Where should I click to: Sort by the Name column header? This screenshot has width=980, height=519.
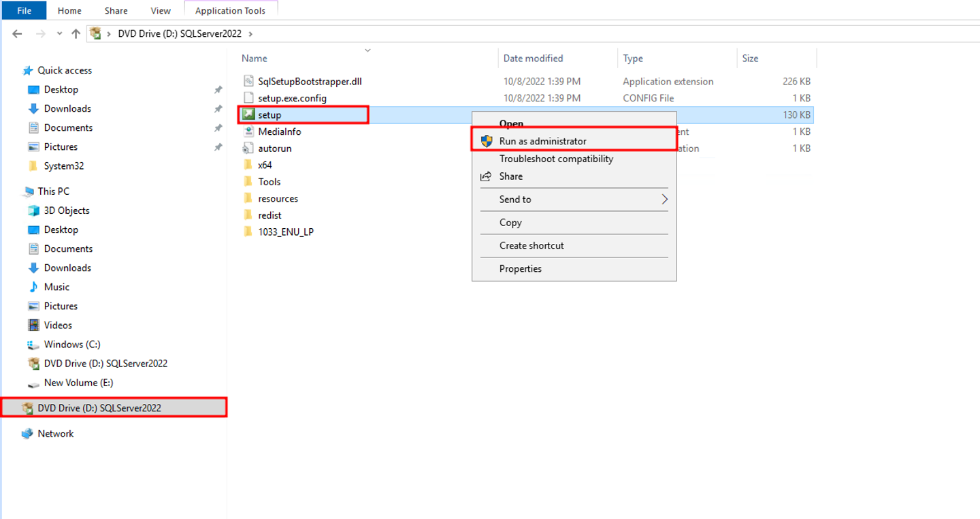(x=255, y=59)
